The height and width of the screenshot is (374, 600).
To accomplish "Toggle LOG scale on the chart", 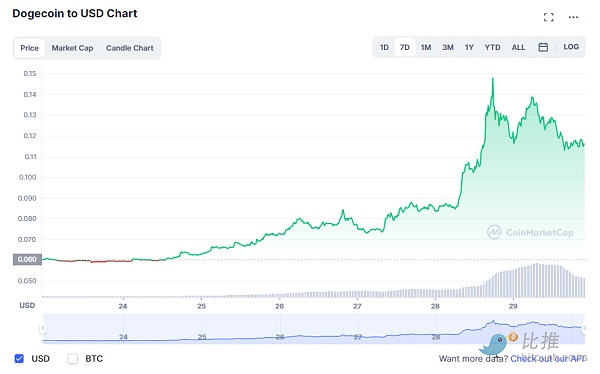I will point(571,47).
